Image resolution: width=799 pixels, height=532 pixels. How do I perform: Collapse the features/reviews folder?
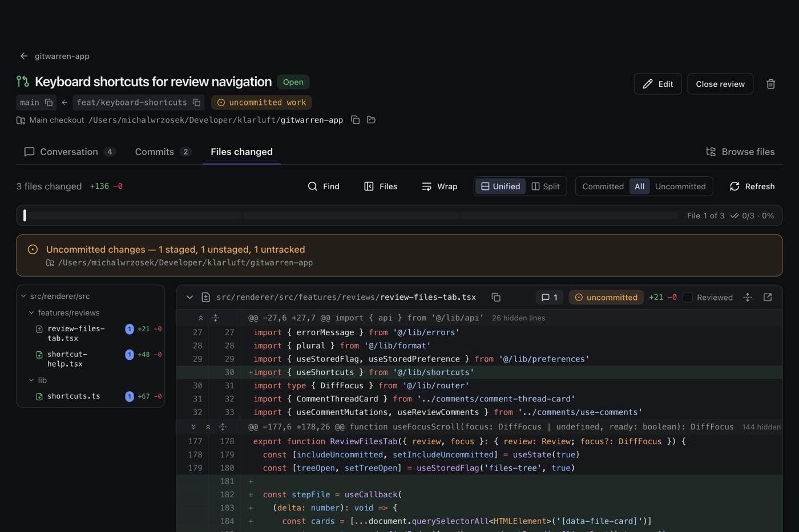31,312
